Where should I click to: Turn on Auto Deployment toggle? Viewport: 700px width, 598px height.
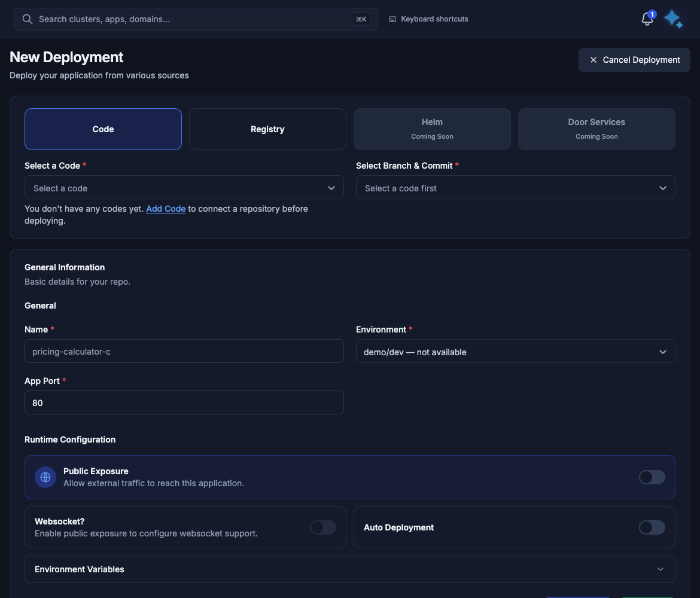(x=652, y=527)
